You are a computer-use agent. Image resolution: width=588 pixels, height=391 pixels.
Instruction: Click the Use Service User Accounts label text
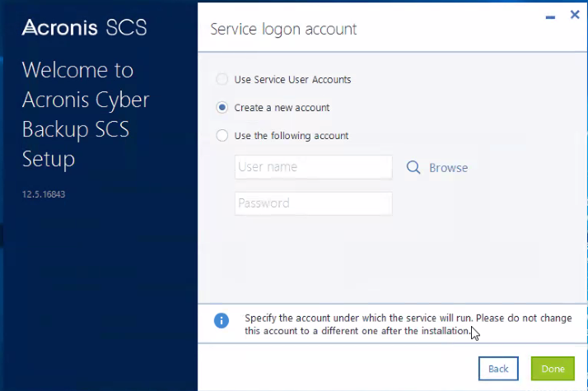(292, 80)
